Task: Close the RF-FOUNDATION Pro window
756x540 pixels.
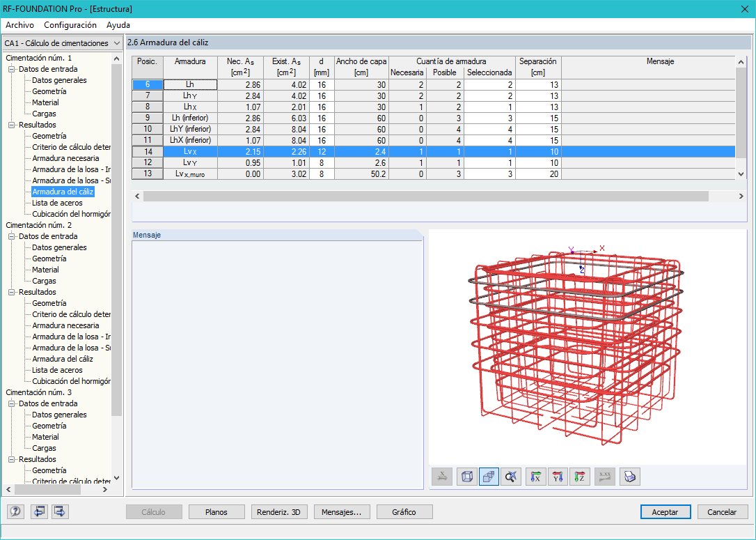Action: (744, 9)
